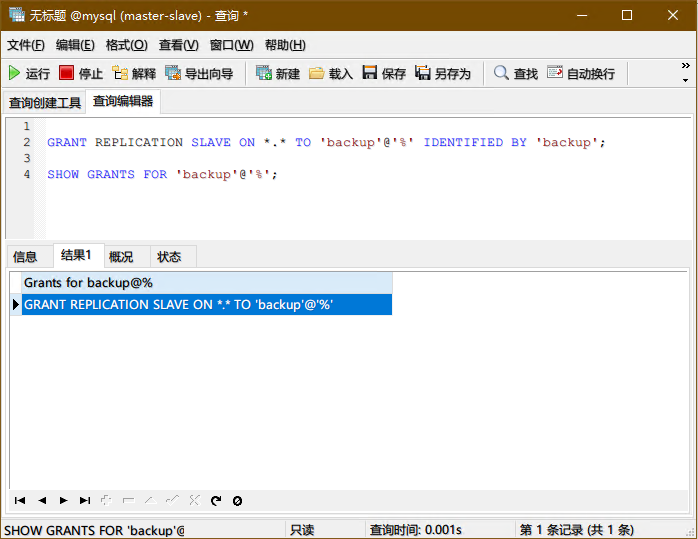Viewport: 698px width, 539px height.
Task: Launch the 导出向导 export wizard
Action: tap(199, 73)
